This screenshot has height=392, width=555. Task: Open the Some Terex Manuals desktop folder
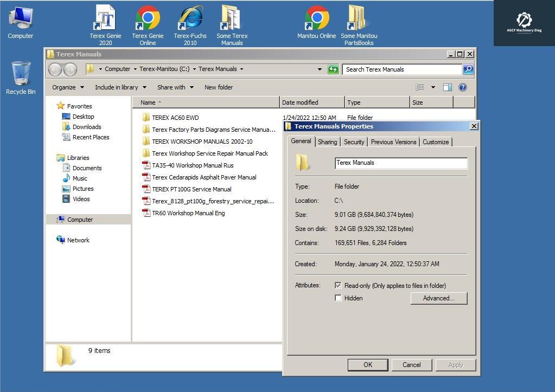(232, 18)
